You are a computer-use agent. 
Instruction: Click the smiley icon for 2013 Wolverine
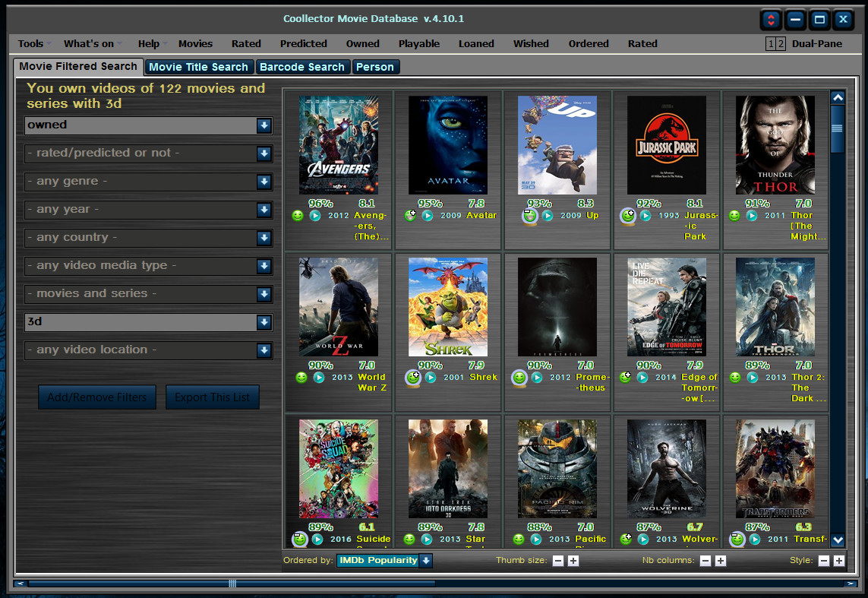(626, 539)
